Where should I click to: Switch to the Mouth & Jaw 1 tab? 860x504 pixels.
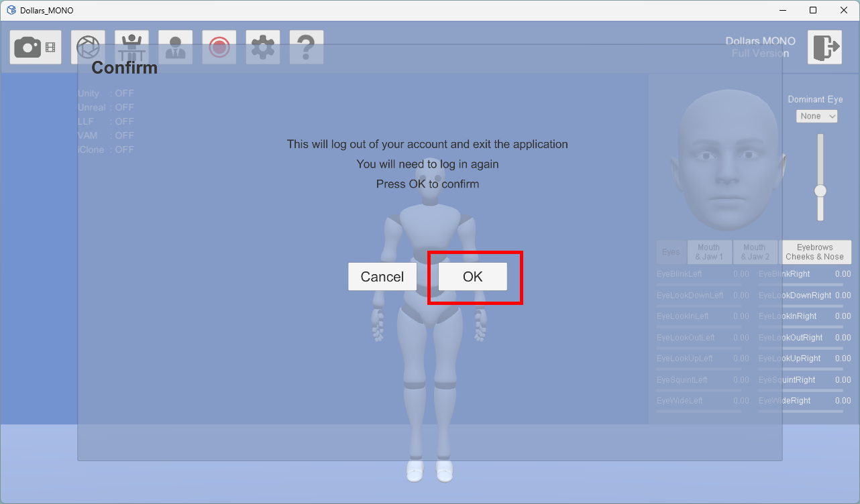(x=709, y=252)
